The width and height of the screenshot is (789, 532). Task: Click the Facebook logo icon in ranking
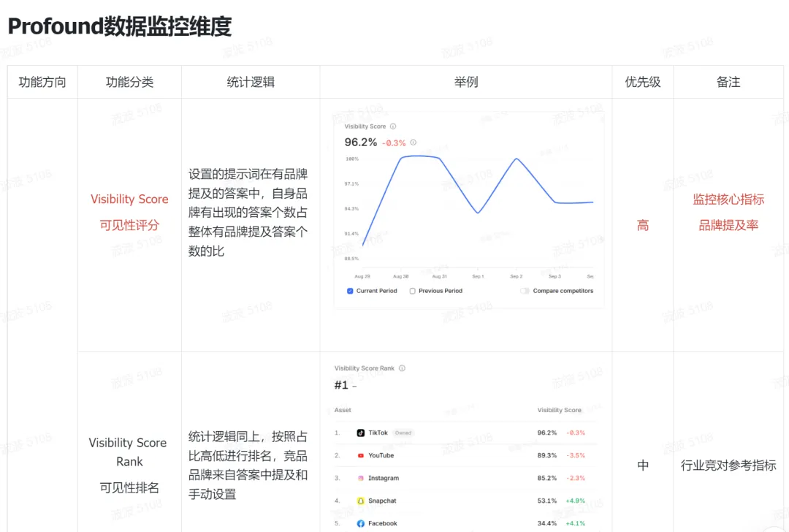[x=361, y=523]
